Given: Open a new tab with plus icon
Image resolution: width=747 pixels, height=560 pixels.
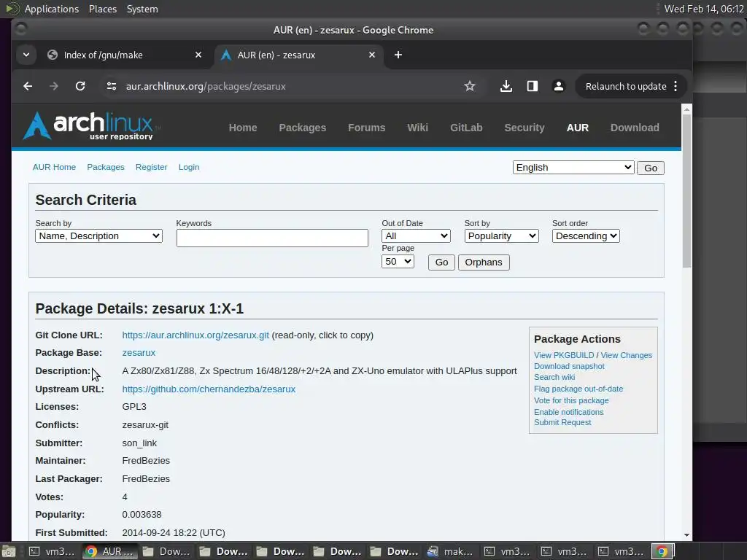Looking at the screenshot, I should point(398,55).
